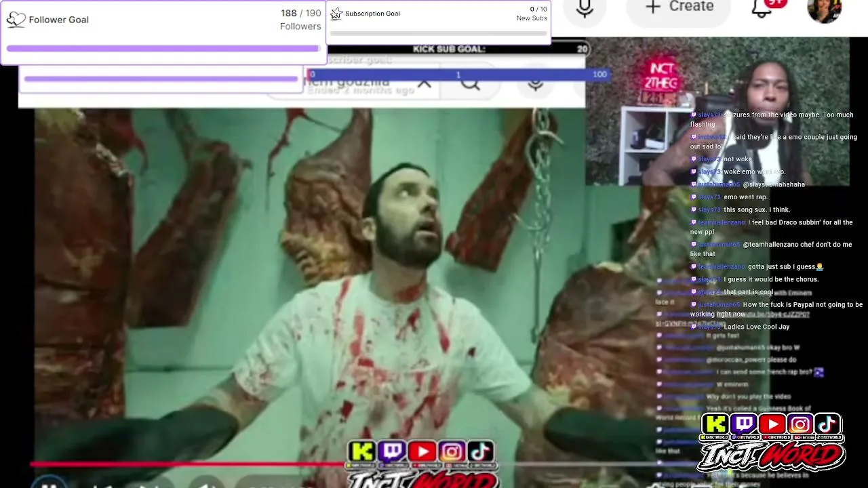Click chat message "chef don't do me like that"
The image size is (868, 488).
point(771,249)
